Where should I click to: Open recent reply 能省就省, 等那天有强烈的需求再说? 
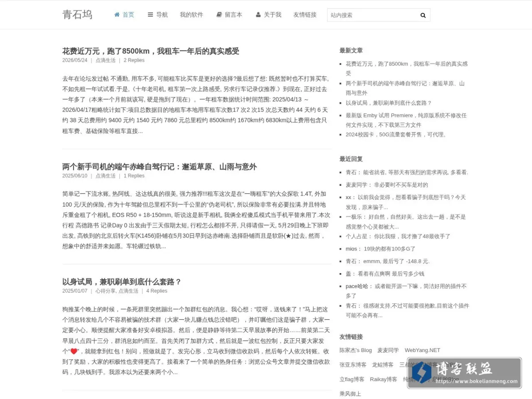(x=415, y=172)
